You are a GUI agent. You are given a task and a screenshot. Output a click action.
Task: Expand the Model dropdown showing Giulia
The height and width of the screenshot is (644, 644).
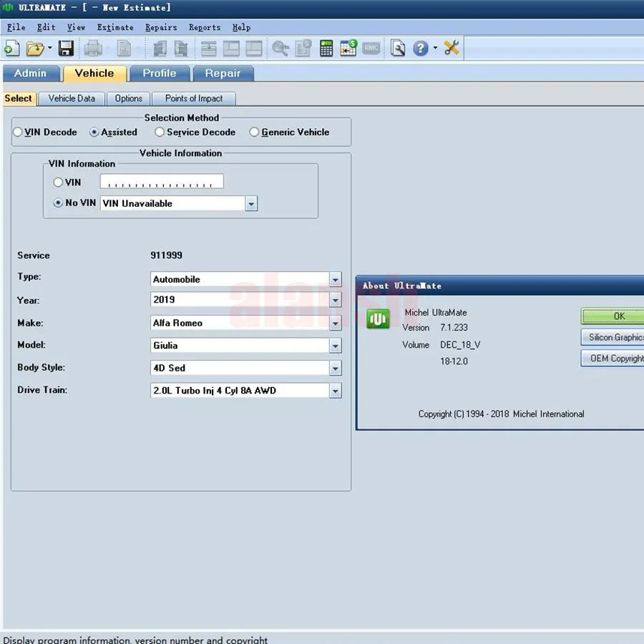click(335, 346)
